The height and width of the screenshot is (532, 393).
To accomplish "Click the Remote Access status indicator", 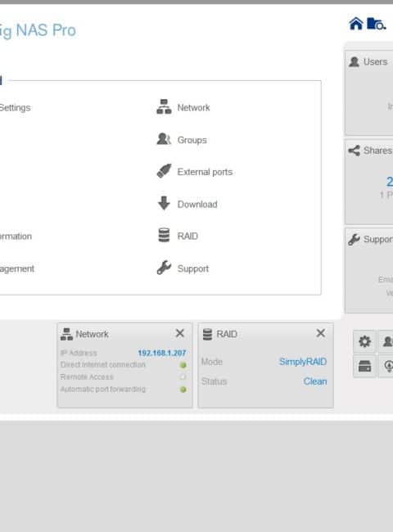I will [183, 377].
